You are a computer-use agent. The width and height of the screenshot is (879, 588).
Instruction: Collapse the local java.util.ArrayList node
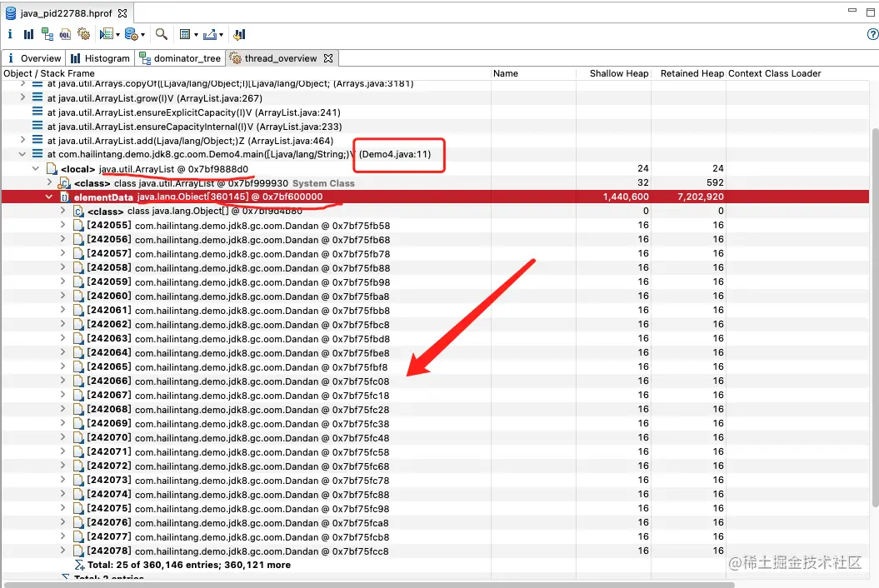[x=36, y=169]
